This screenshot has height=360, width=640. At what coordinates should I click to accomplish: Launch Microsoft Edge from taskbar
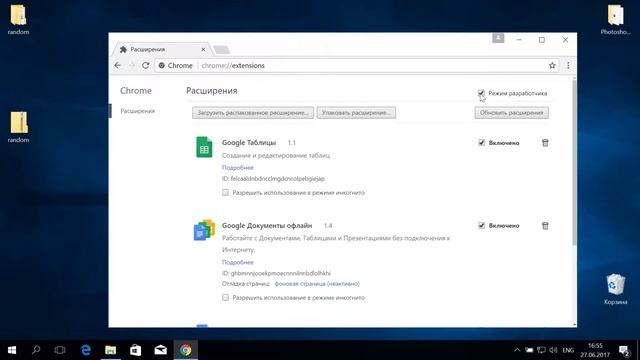tap(86, 350)
